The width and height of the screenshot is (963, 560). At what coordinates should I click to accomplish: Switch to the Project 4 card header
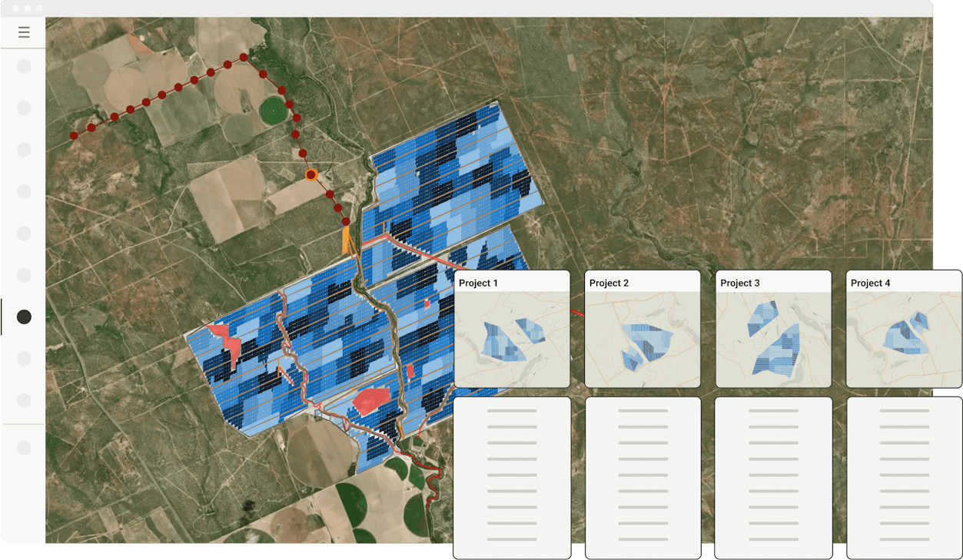click(903, 282)
